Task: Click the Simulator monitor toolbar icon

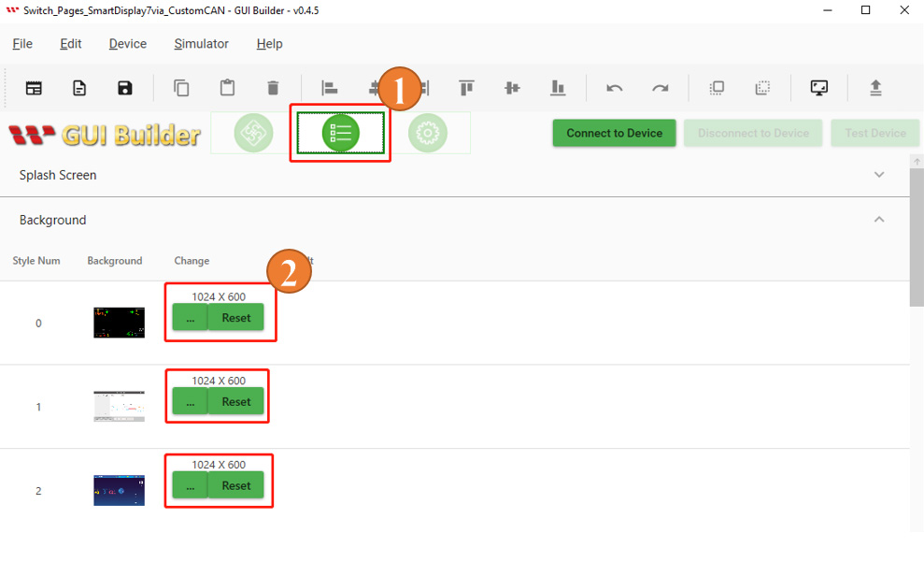Action: click(x=819, y=89)
